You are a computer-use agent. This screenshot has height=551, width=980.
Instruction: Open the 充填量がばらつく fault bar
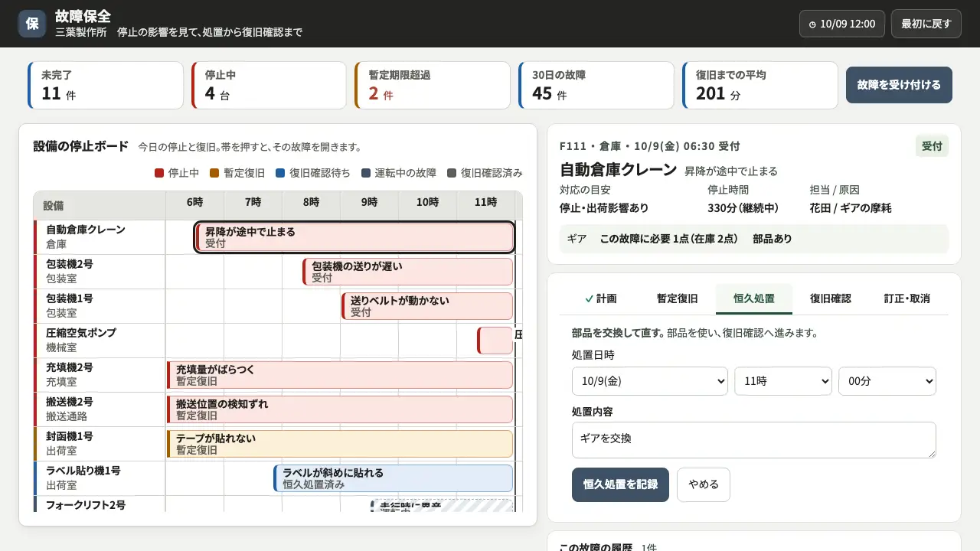pyautogui.click(x=340, y=375)
